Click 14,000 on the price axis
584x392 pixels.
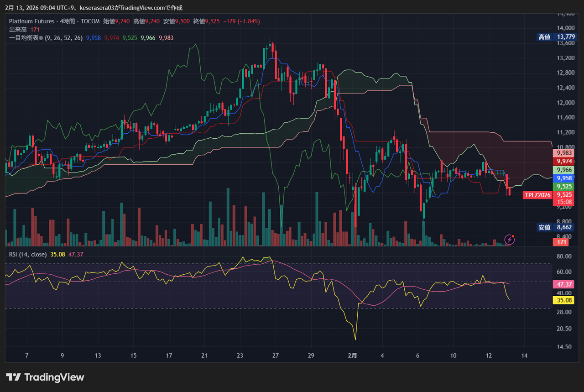click(565, 28)
